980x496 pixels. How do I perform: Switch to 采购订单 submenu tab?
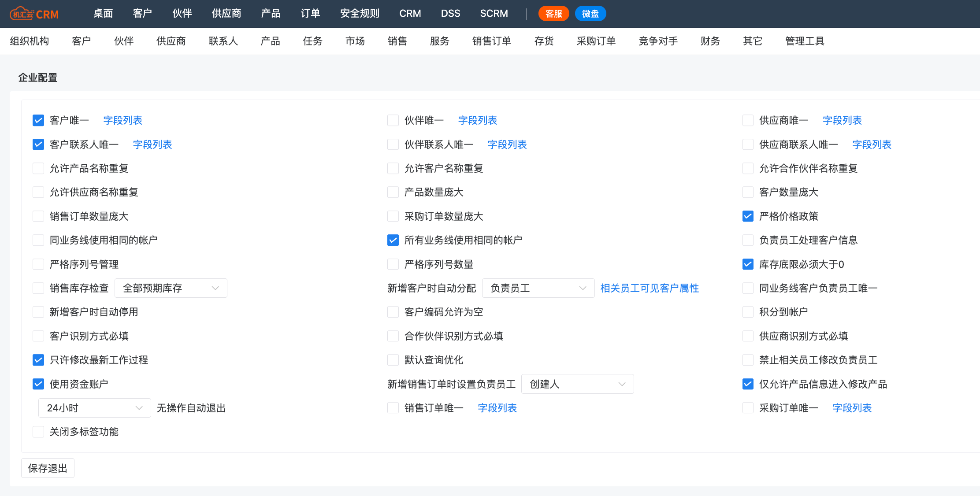[x=596, y=41]
